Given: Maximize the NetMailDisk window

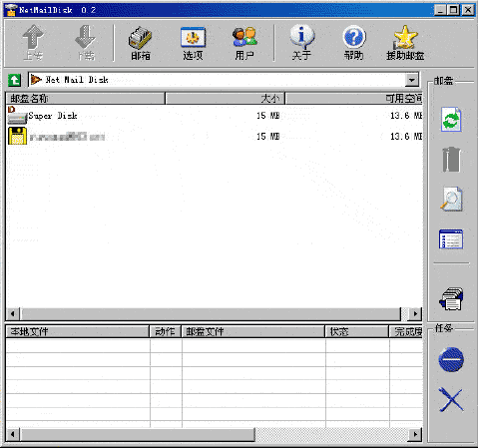Looking at the screenshot, I should pyautogui.click(x=453, y=10).
